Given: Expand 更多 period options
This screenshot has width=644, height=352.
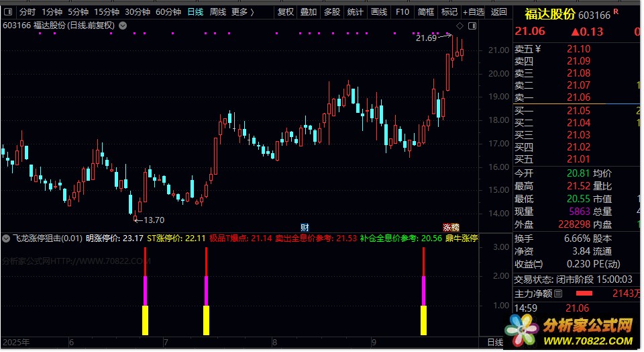Looking at the screenshot, I should click(x=242, y=12).
